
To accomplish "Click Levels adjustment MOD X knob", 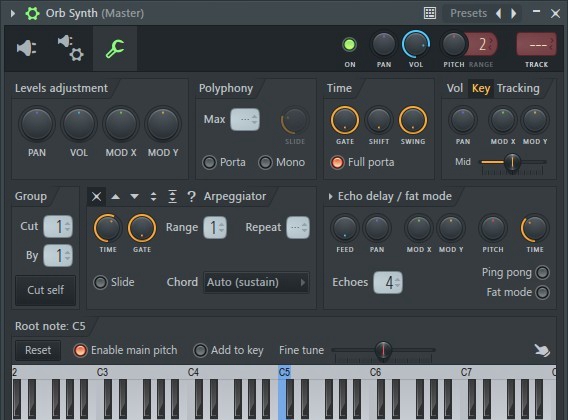I will pos(121,124).
